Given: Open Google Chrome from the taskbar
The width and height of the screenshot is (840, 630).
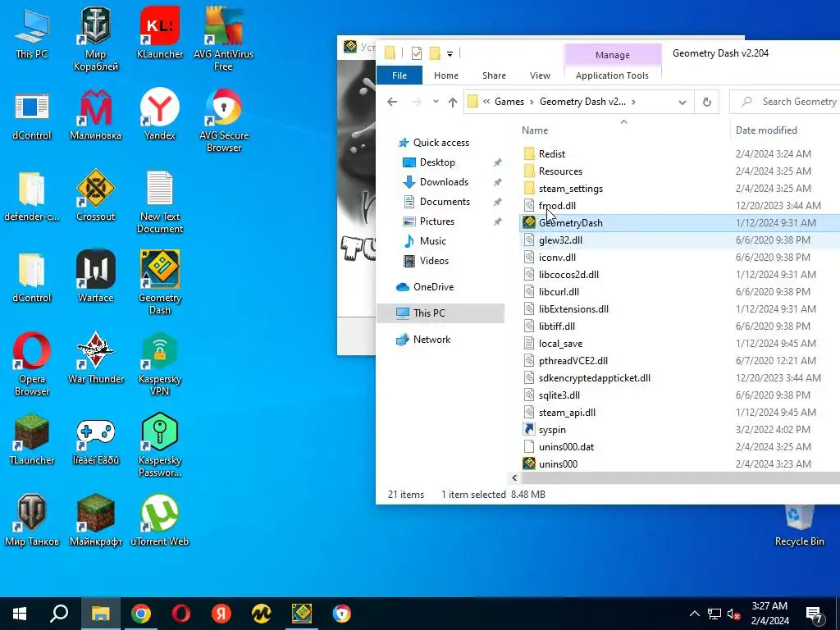Looking at the screenshot, I should 141,614.
